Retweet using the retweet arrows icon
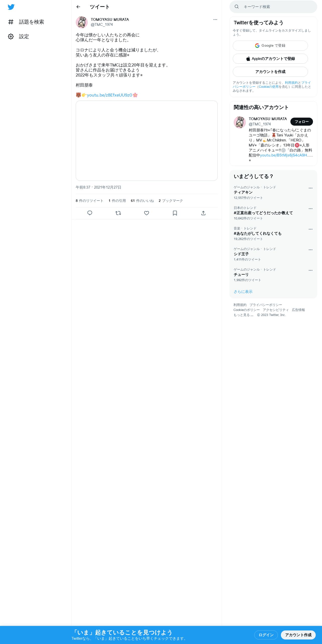This screenshot has height=644, width=322. tap(118, 213)
